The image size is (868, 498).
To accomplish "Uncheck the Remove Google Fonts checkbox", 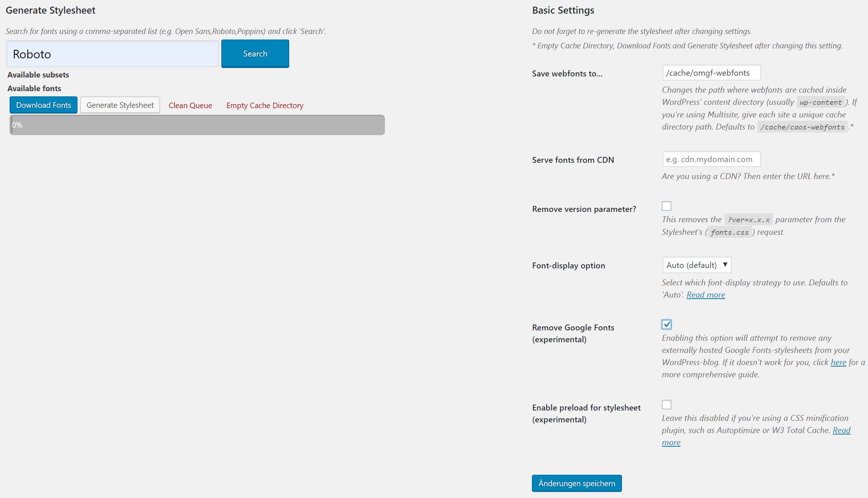I will click(x=666, y=324).
